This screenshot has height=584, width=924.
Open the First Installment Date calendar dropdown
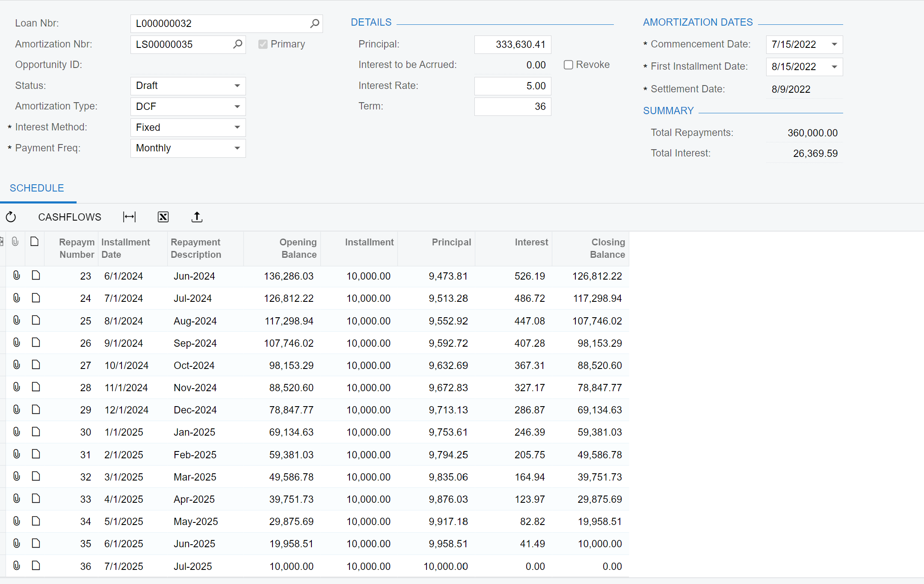point(834,67)
